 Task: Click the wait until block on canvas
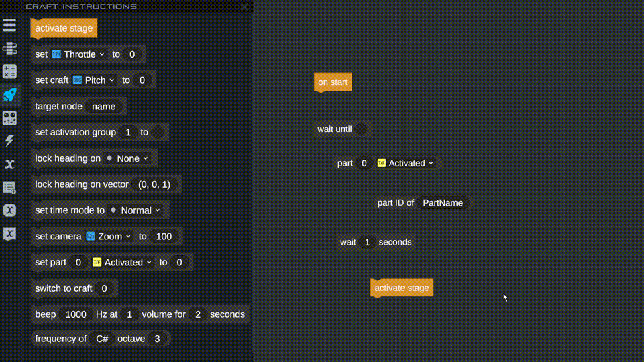tap(334, 129)
